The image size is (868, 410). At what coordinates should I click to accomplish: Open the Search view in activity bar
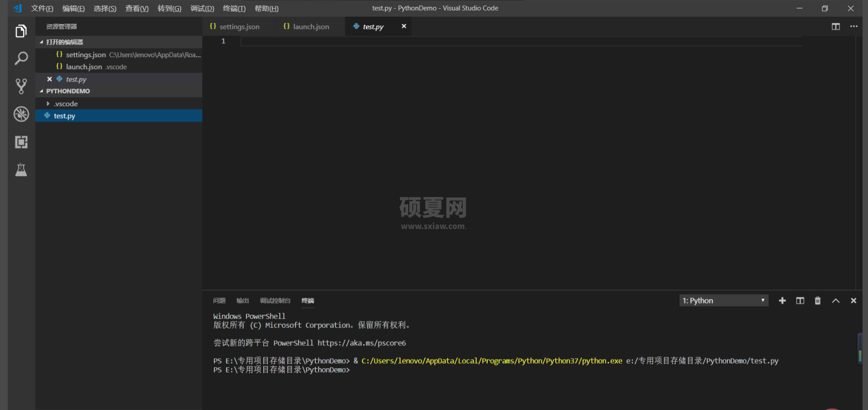pyautogui.click(x=21, y=59)
